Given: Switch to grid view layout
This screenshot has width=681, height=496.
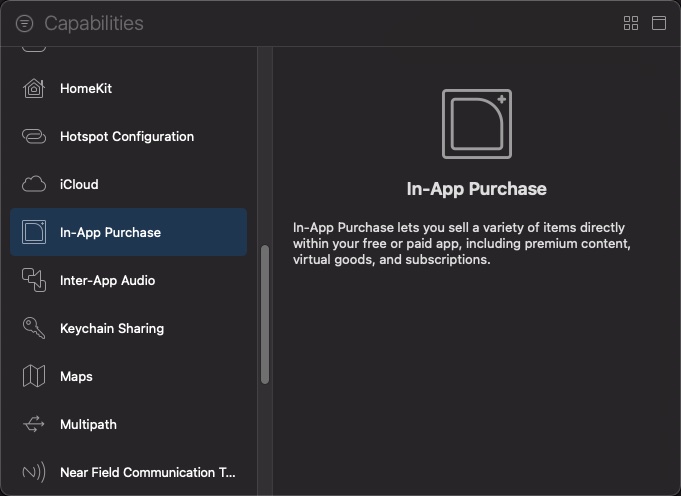Looking at the screenshot, I should 630,23.
